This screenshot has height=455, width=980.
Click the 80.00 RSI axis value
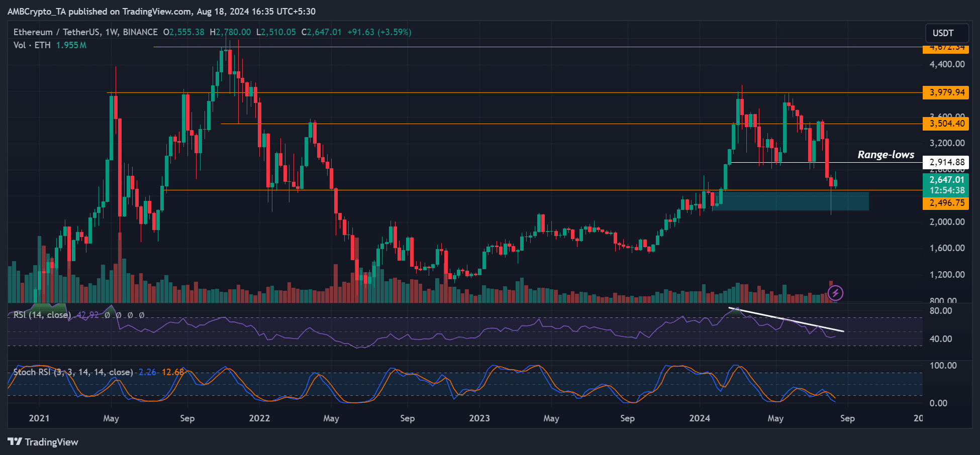(941, 311)
